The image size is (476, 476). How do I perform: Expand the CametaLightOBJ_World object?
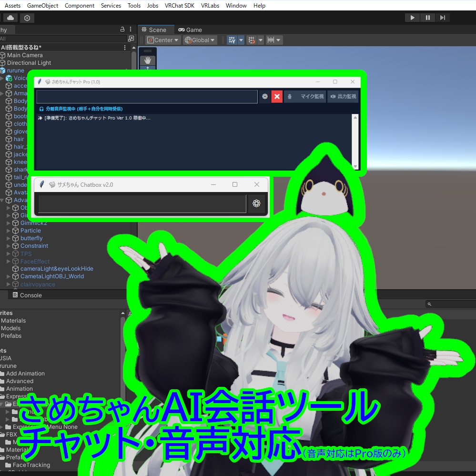point(9,276)
